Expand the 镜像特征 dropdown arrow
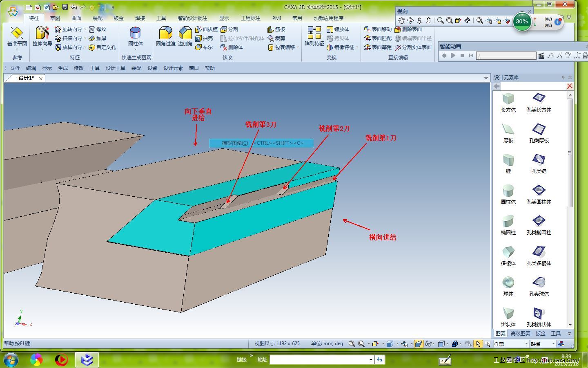The image size is (588, 368). click(x=357, y=47)
